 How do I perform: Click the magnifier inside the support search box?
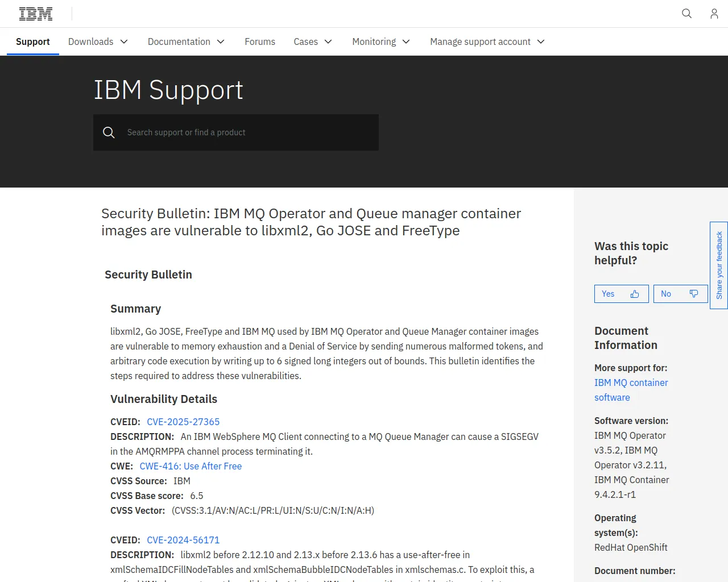click(109, 132)
